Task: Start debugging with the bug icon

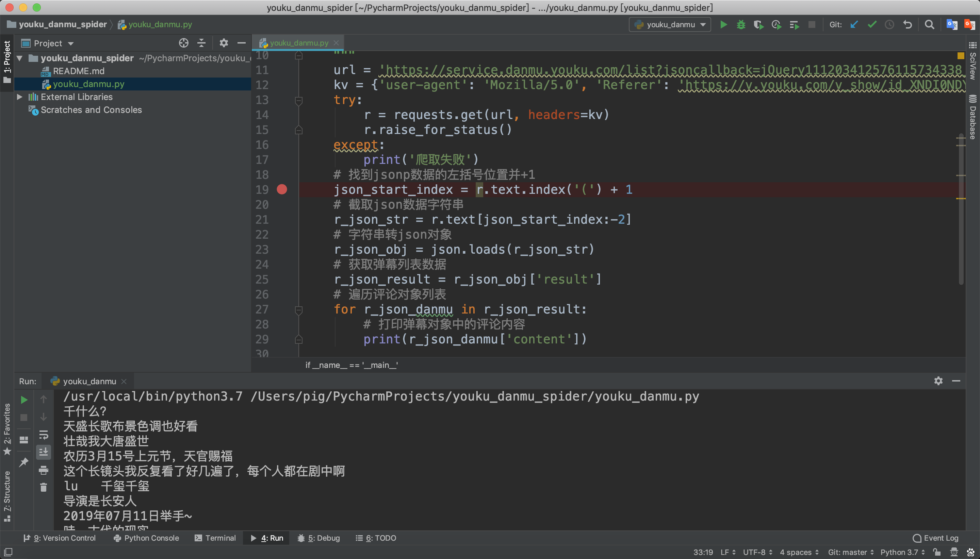Action: (x=741, y=25)
